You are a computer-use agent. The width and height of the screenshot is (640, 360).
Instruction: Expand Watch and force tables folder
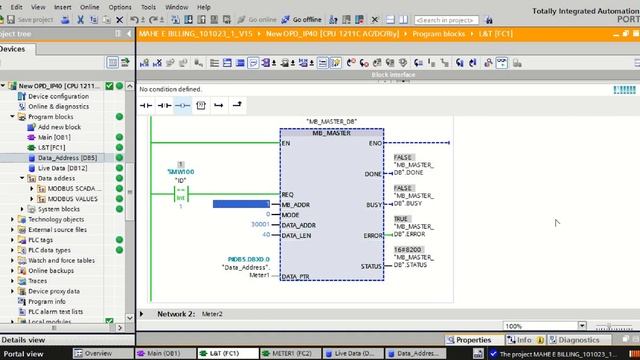click(13, 260)
